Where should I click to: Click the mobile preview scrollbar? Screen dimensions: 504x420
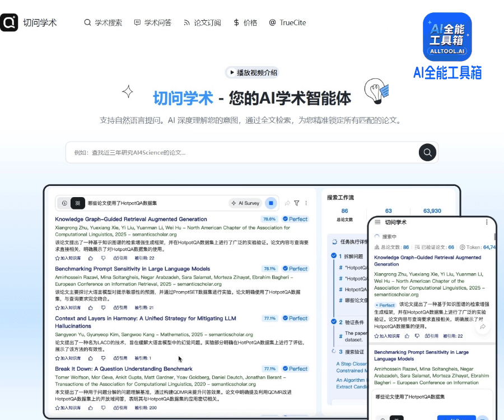pyautogui.click(x=494, y=236)
